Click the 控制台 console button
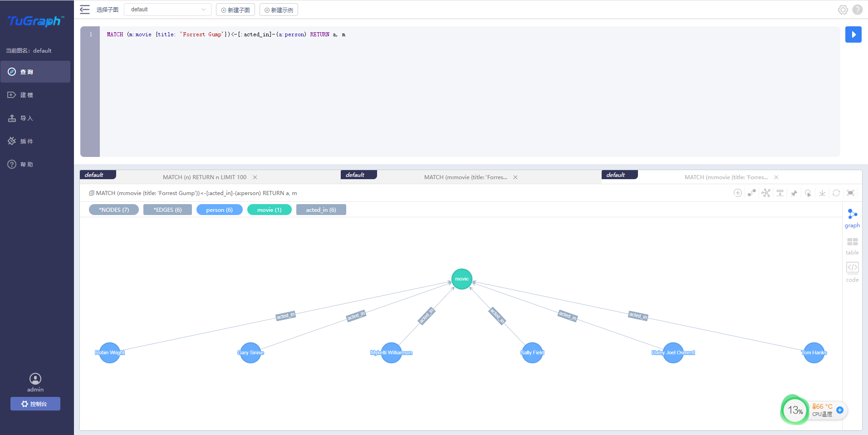 pyautogui.click(x=35, y=404)
